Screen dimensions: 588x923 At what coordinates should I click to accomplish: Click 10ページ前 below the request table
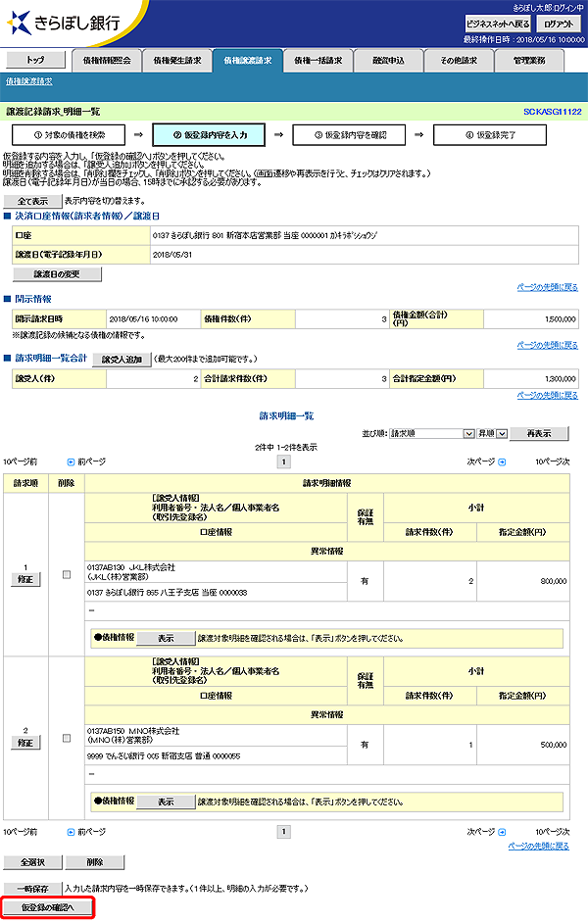click(x=20, y=832)
